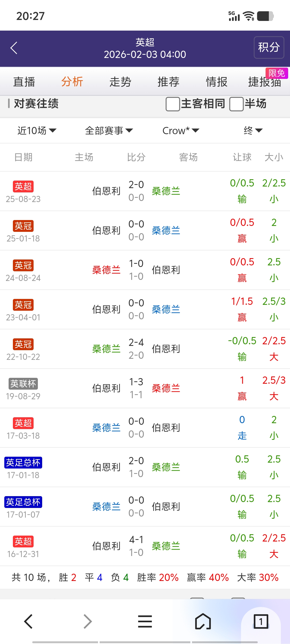The image size is (290, 644).
Task: Open the 情报 tab
Action: pos(217,82)
